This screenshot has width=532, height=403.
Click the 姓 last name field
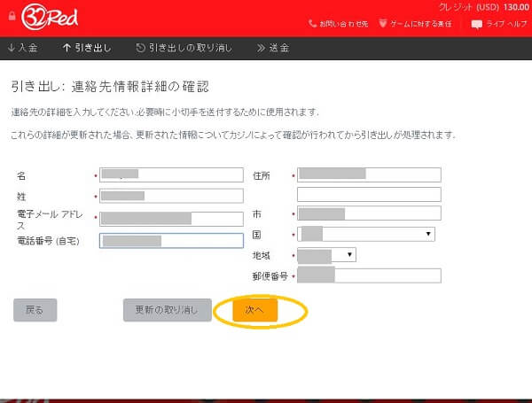[170, 196]
